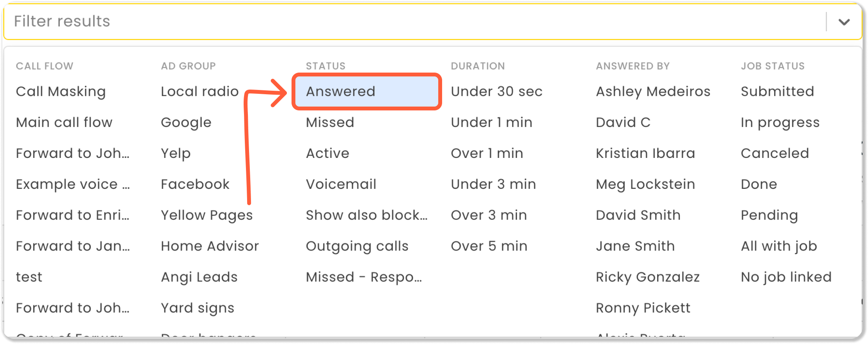Open the filter dropdown chevron

coord(844,22)
